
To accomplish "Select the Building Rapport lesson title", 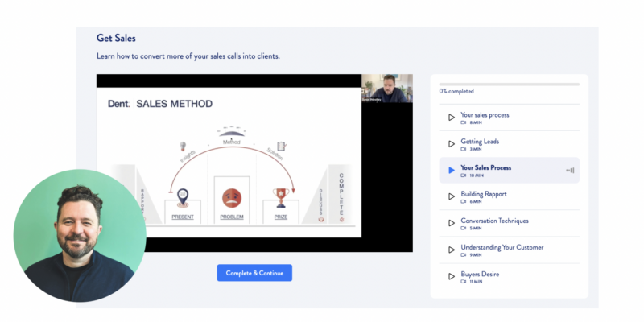I will pyautogui.click(x=484, y=194).
